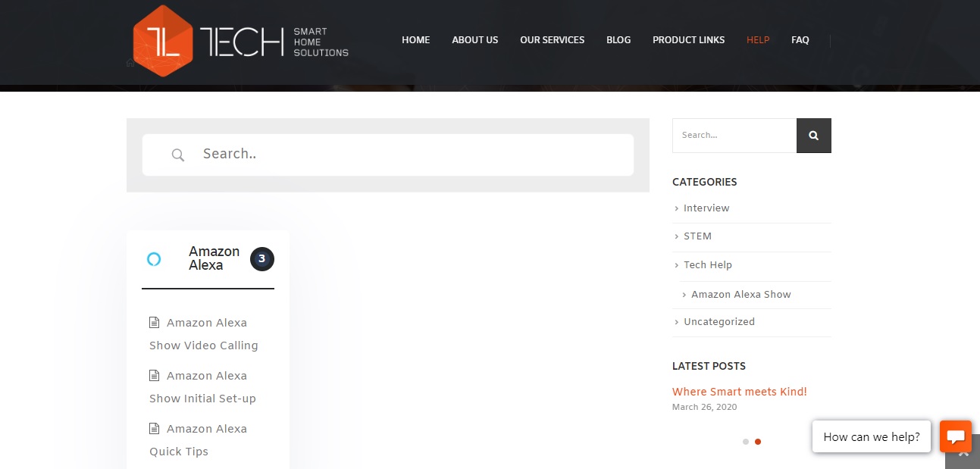The height and width of the screenshot is (469, 980).
Task: Click the magnifier icon in main search bar
Action: pos(178,155)
